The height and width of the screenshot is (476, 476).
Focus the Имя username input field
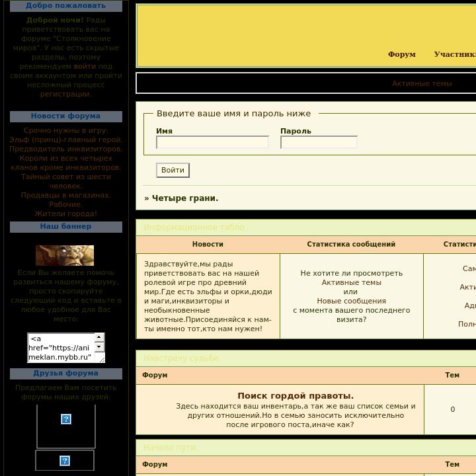click(212, 142)
